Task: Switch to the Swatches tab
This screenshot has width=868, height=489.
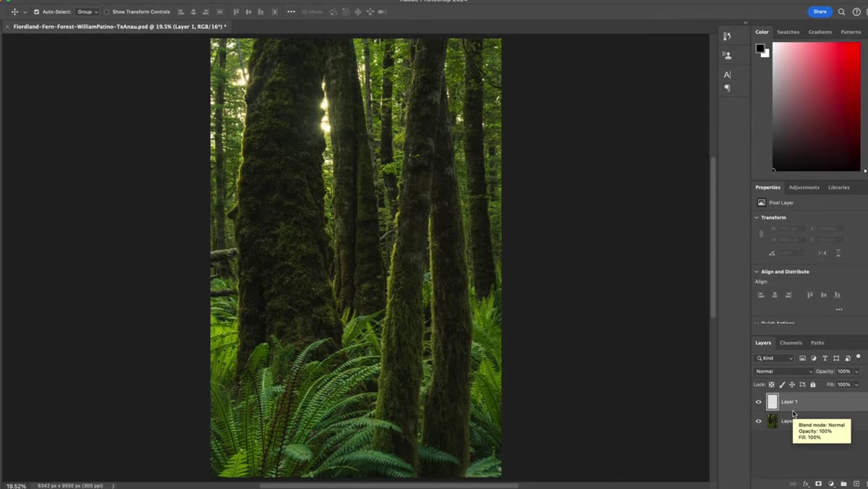Action: point(788,32)
